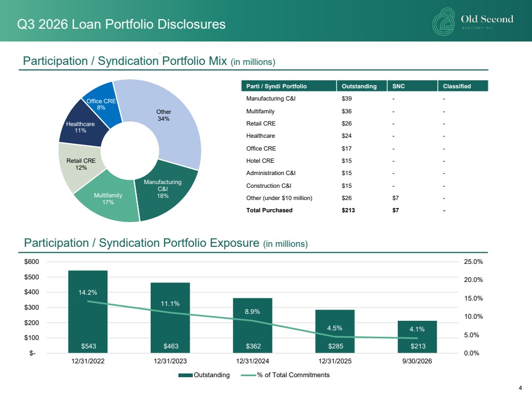532x399 pixels.
Task: Select the 'Total Purchased' row label
Action: coord(269,210)
